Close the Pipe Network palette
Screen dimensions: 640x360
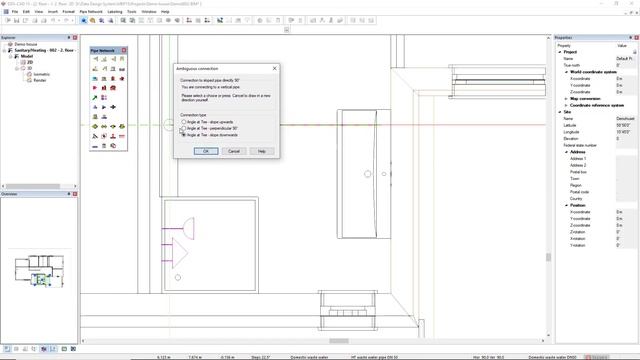coord(124,50)
